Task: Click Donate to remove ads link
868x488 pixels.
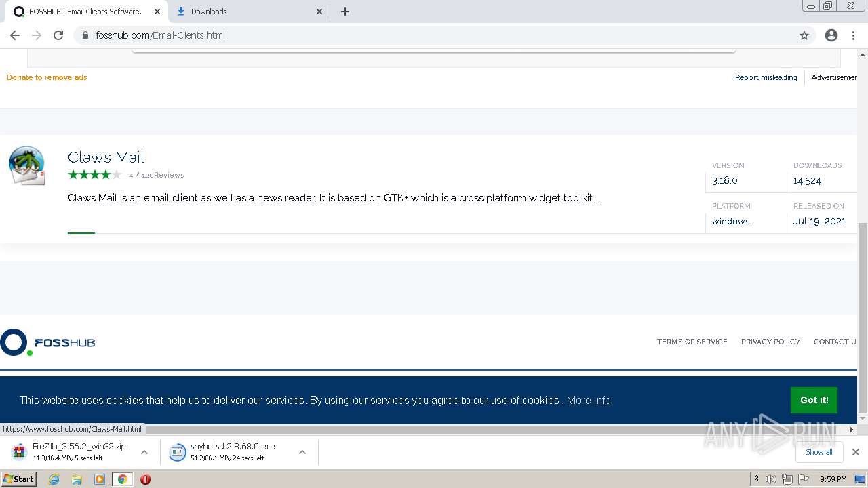Action: point(47,77)
